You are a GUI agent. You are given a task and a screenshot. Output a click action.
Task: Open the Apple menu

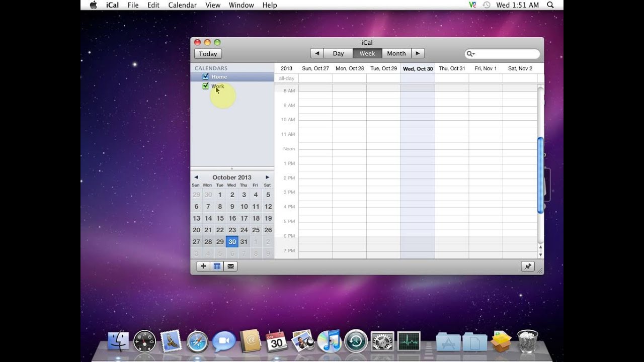[93, 5]
